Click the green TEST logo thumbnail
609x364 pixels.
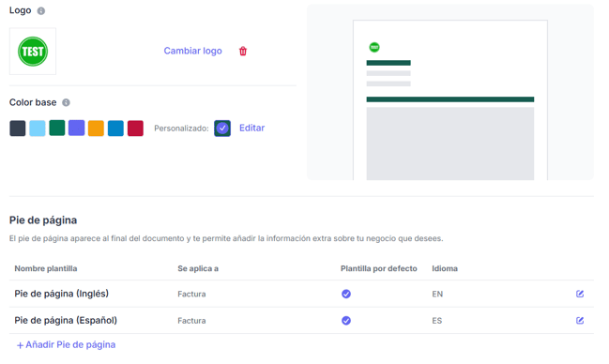(33, 52)
